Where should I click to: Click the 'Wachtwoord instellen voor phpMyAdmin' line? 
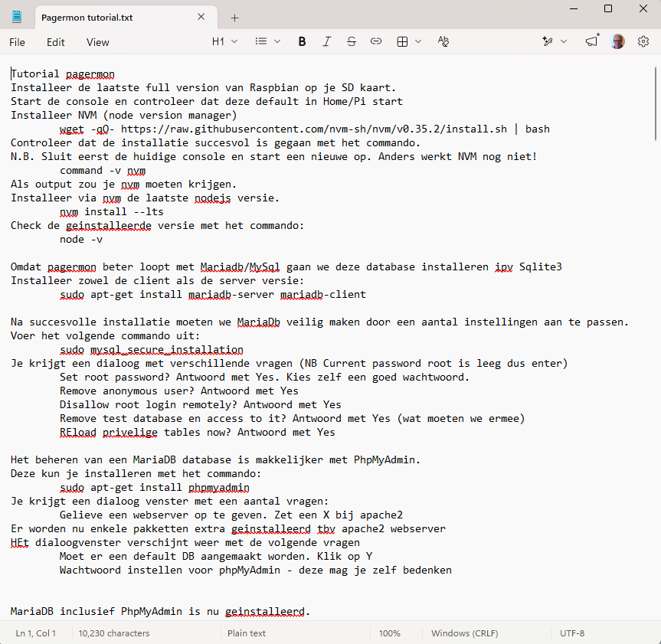pyautogui.click(x=256, y=570)
